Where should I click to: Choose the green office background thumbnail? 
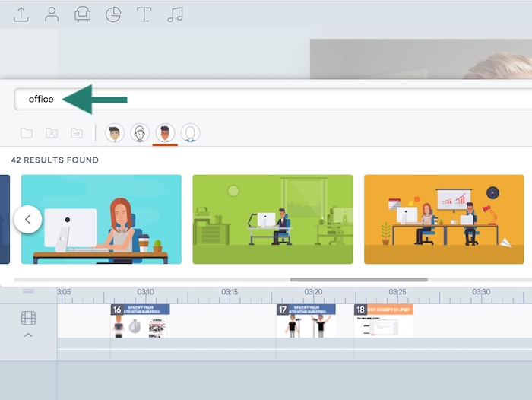click(x=272, y=219)
